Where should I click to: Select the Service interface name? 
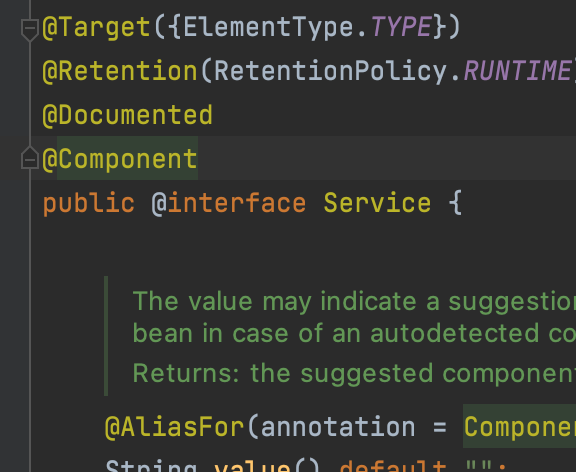377,203
